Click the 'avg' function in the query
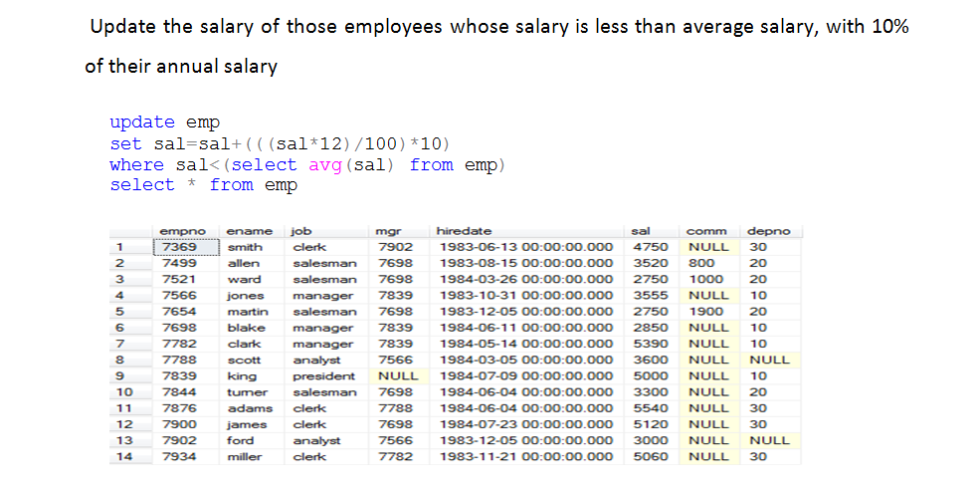The height and width of the screenshot is (489, 980). click(325, 165)
